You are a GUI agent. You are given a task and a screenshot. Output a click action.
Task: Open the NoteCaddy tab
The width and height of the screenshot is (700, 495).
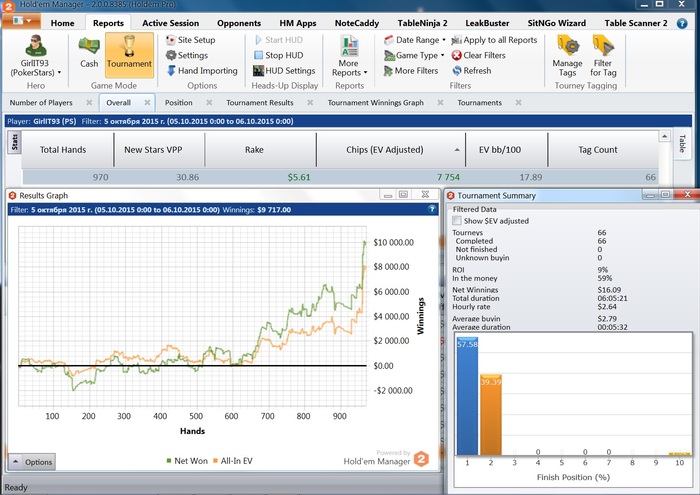click(x=357, y=23)
